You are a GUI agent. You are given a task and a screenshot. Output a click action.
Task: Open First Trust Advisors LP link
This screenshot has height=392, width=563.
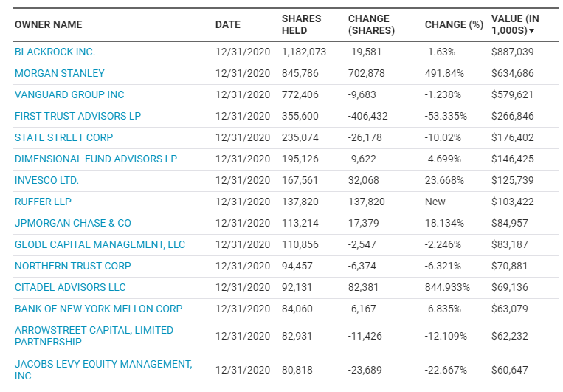[77, 116]
